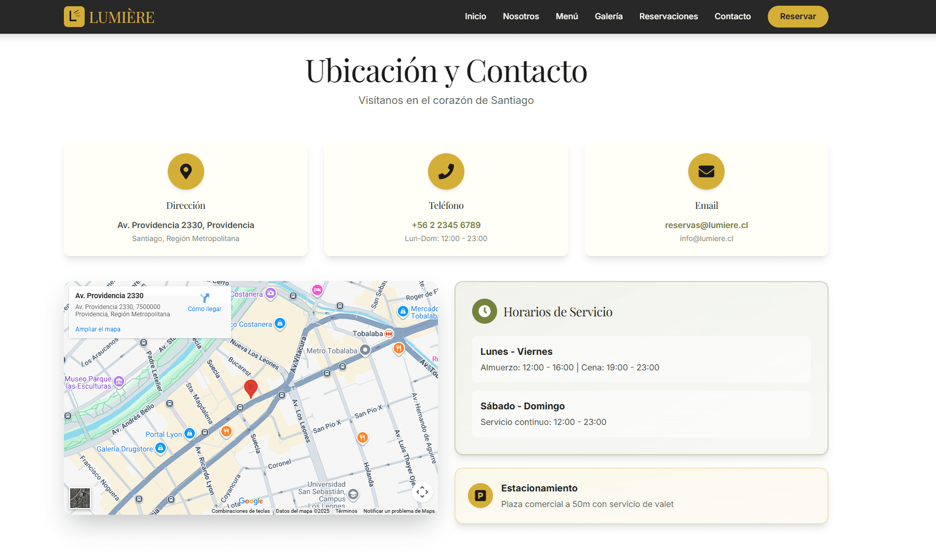
Task: Click the Email envelope icon
Action: 706,171
